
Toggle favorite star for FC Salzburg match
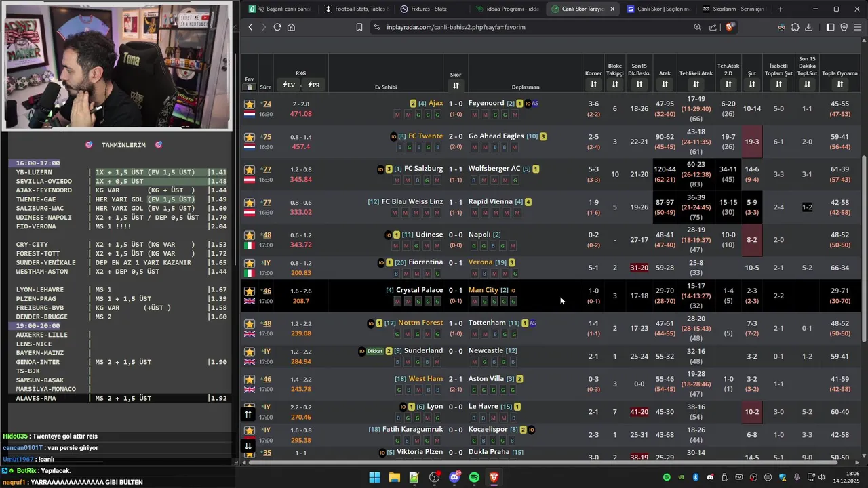tap(250, 169)
